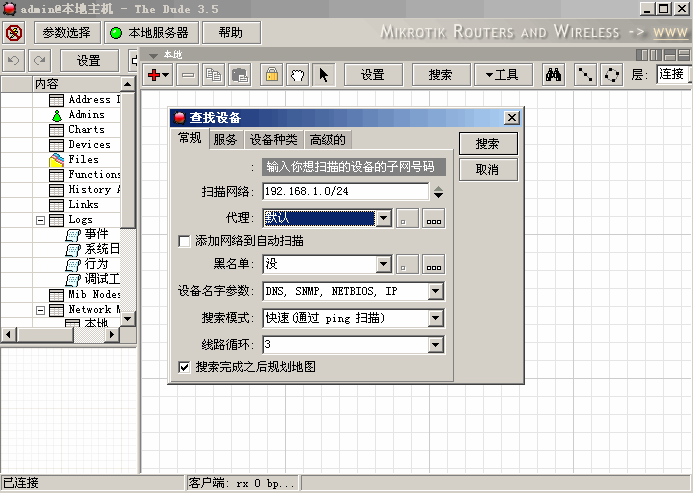The image size is (693, 493).
Task: Click the circular arrange icon
Action: click(612, 75)
